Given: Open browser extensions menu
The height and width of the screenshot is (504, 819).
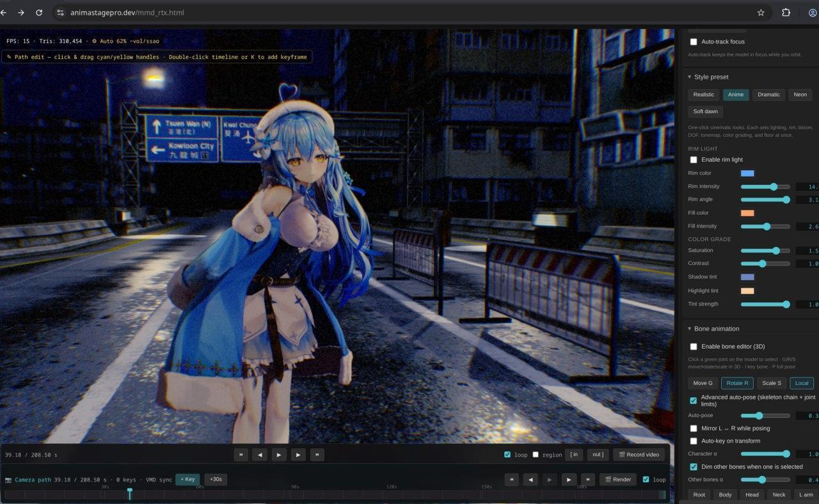Looking at the screenshot, I should [786, 12].
